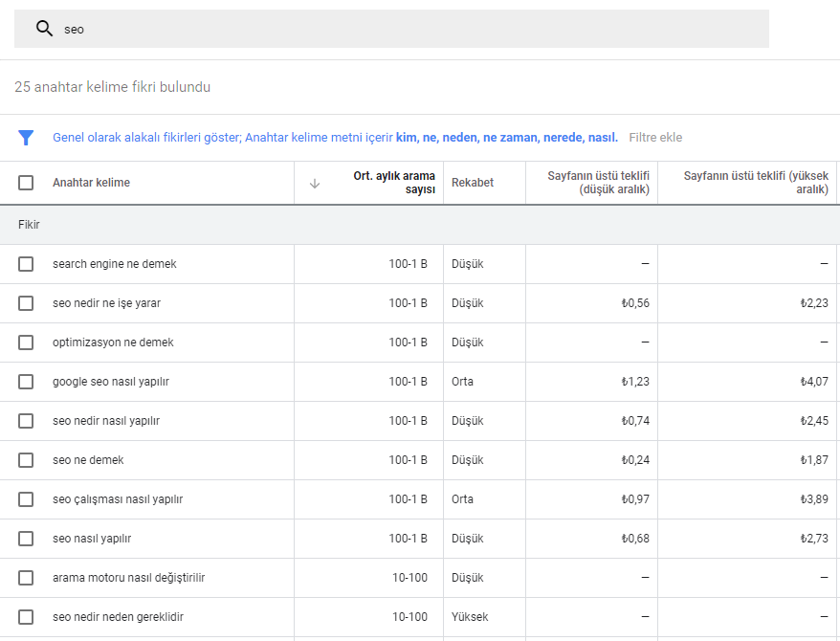
Task: Click 'Filtre ekle' to add filter
Action: (x=655, y=138)
